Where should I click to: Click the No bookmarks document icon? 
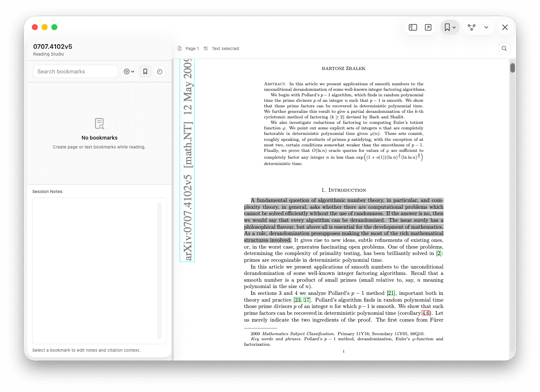coord(99,123)
